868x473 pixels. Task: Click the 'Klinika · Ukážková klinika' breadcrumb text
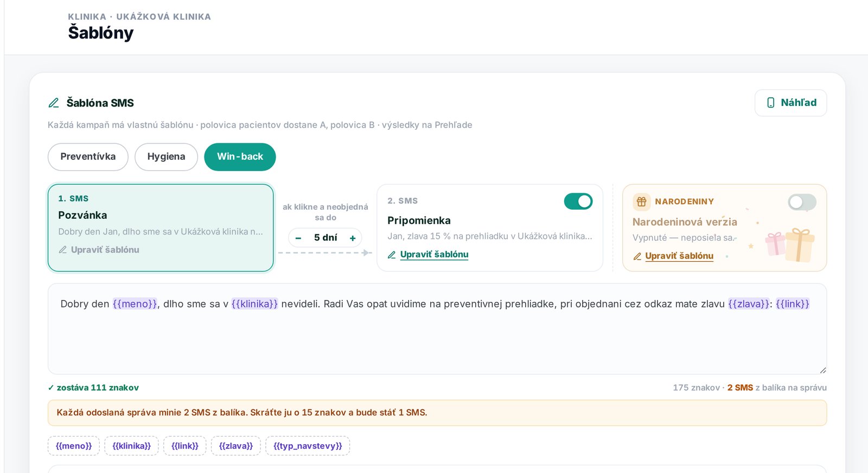click(139, 17)
